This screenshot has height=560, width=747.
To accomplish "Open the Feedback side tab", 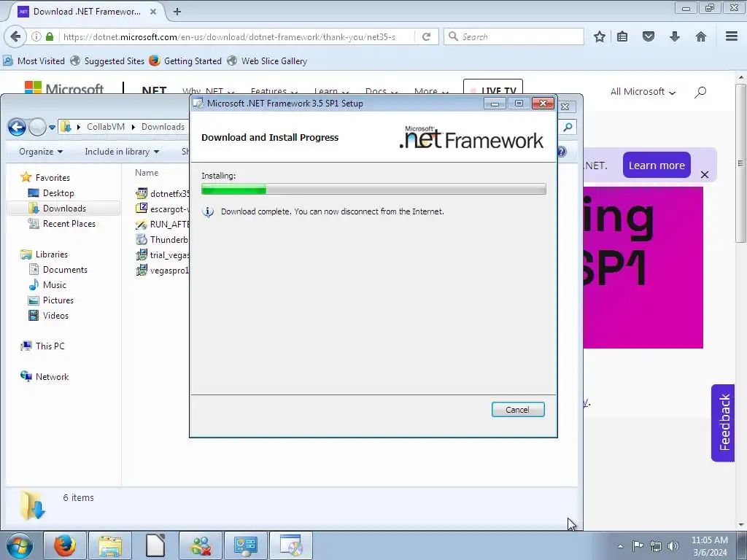I will [723, 422].
